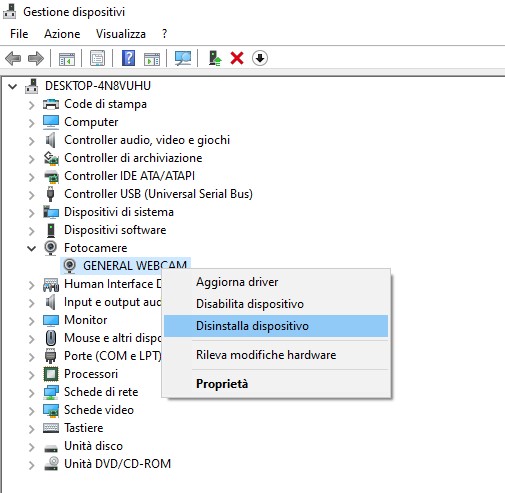Select the Dispositivi di sistema label
Viewport: 505px width, 493px height.
(x=119, y=212)
